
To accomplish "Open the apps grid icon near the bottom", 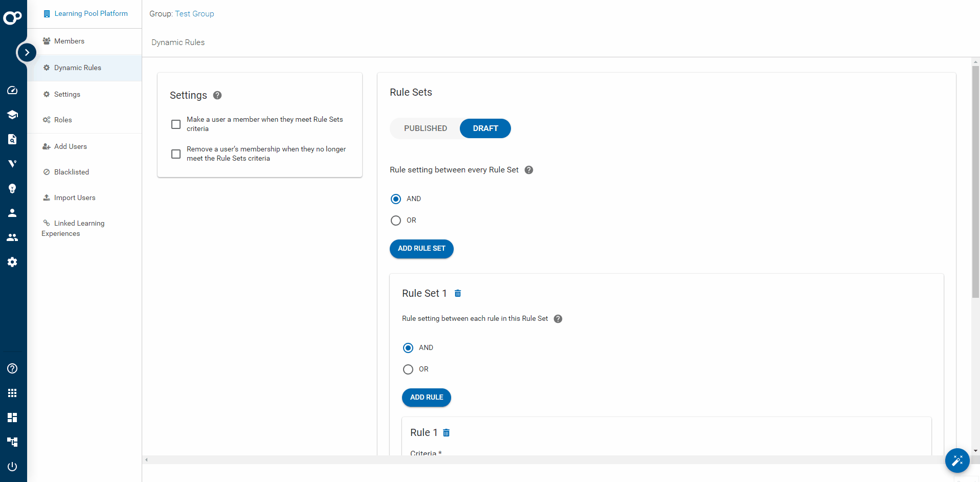I will click(x=12, y=392).
